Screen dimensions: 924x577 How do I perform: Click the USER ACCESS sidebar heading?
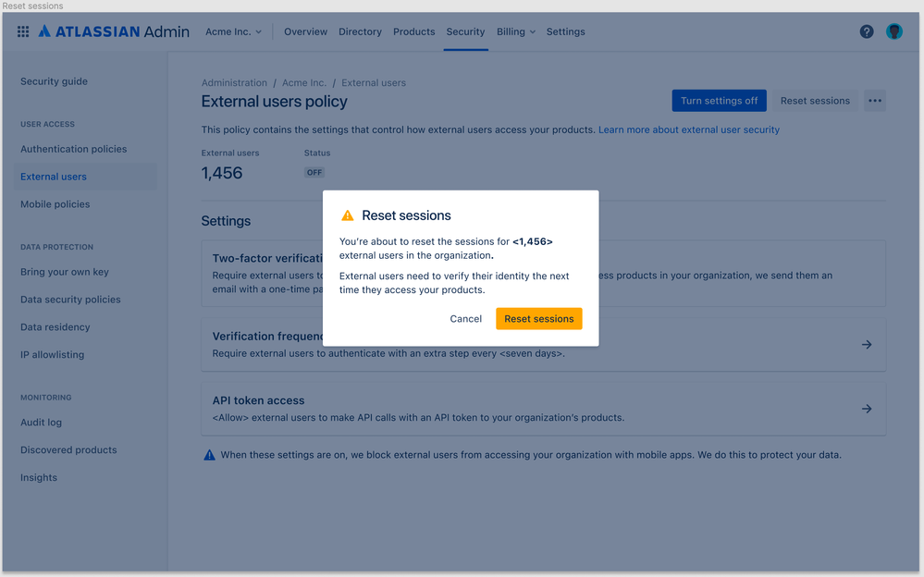coord(47,124)
